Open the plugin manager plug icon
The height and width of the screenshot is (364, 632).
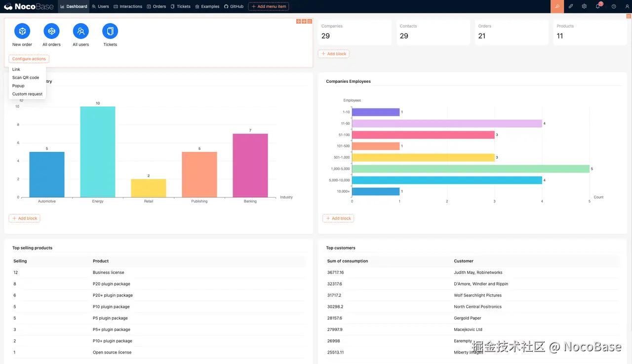(x=571, y=6)
